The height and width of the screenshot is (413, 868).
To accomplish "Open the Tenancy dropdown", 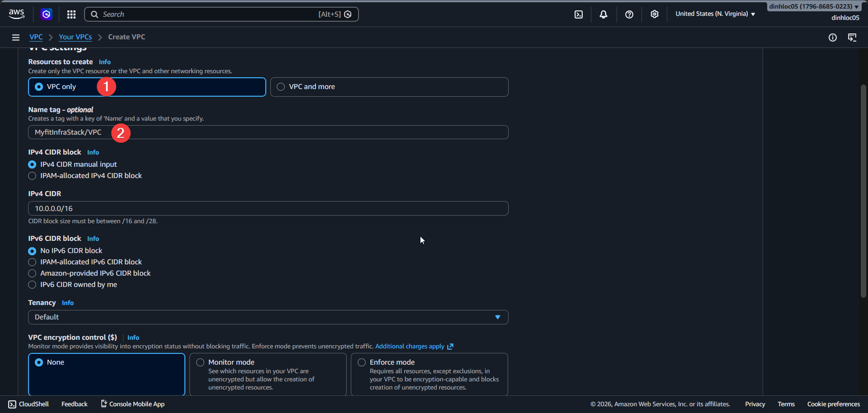I will pos(497,317).
